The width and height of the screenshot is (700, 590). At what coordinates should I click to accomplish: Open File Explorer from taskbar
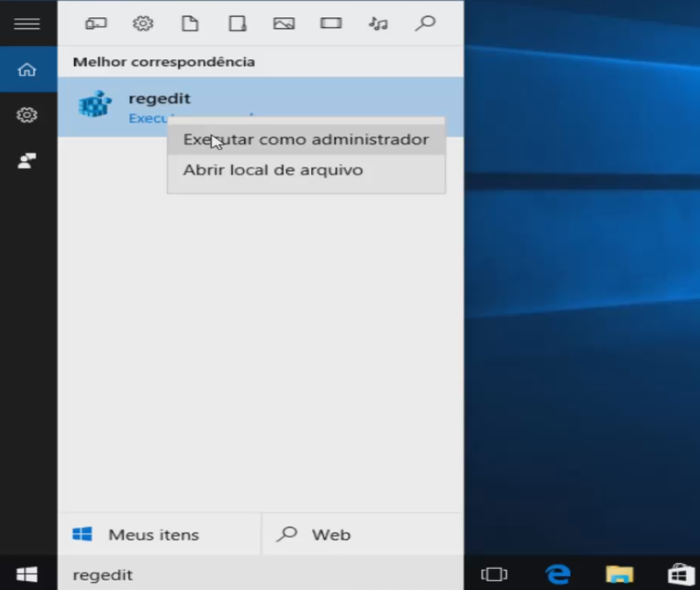[620, 574]
